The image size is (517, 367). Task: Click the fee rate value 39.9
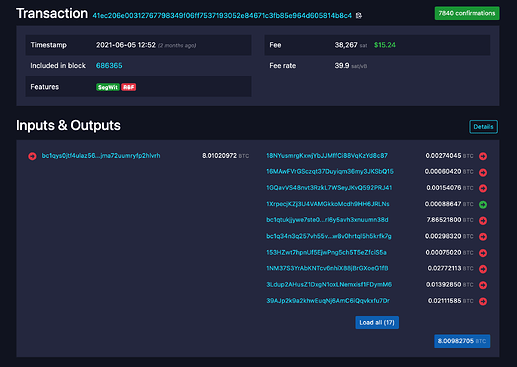pos(342,66)
